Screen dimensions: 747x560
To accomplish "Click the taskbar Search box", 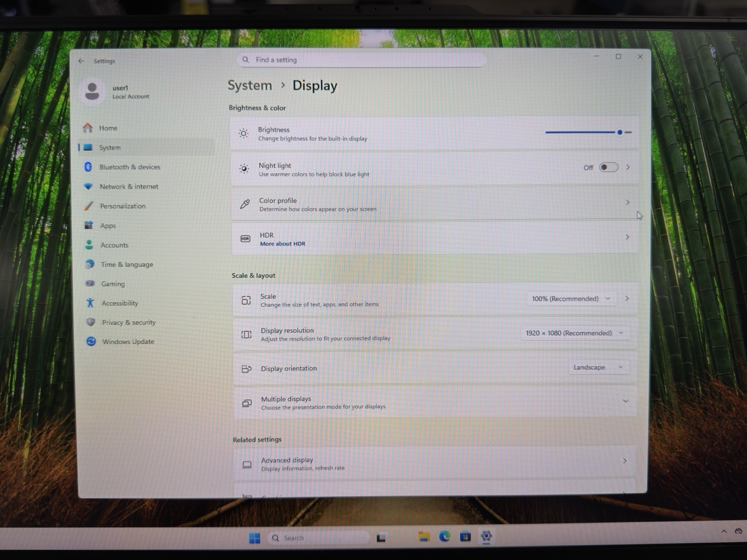I will (x=318, y=538).
